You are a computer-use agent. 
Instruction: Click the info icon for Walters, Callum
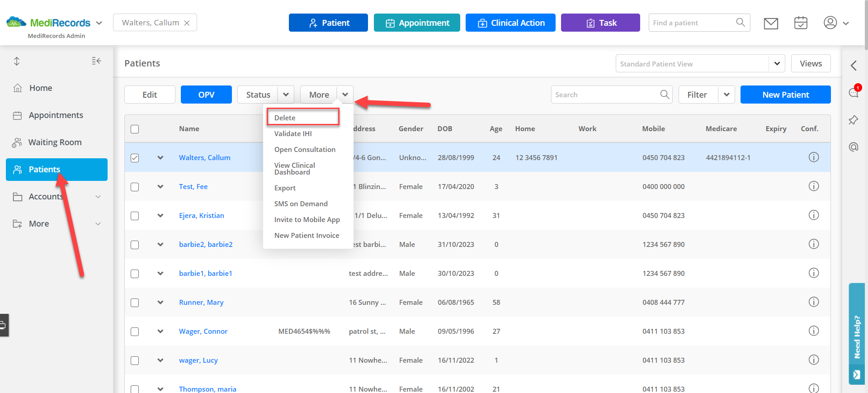(x=814, y=157)
